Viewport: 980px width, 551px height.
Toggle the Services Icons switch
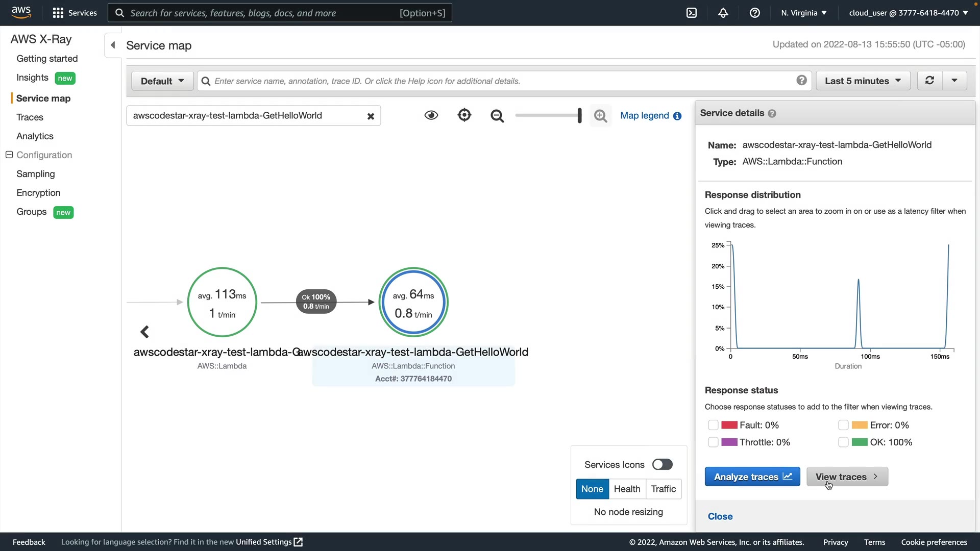663,465
